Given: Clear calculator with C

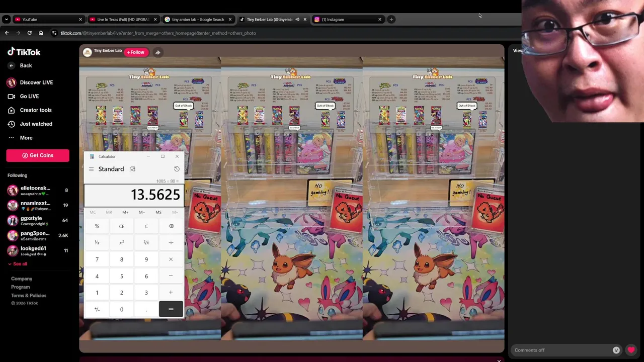Looking at the screenshot, I should pos(146,226).
